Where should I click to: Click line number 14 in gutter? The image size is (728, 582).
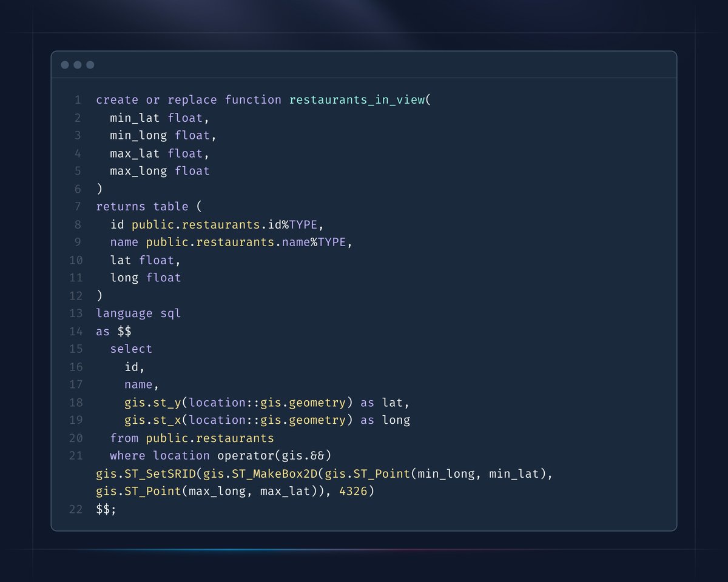75,332
